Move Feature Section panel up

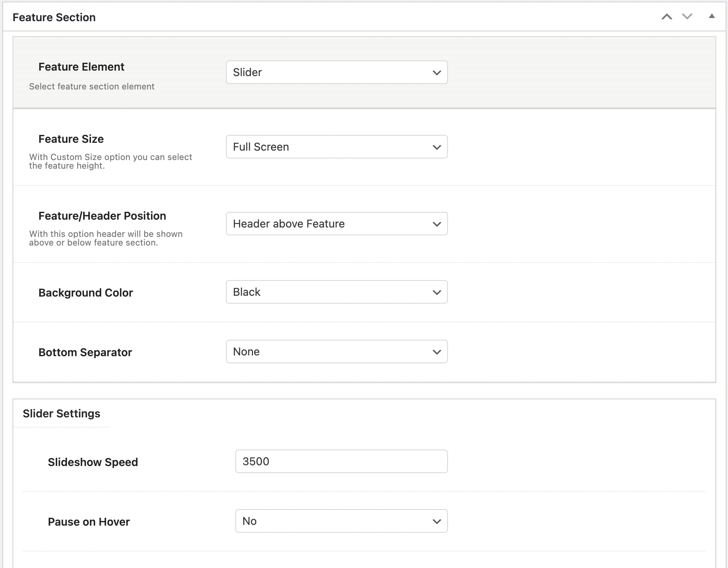[x=667, y=17]
